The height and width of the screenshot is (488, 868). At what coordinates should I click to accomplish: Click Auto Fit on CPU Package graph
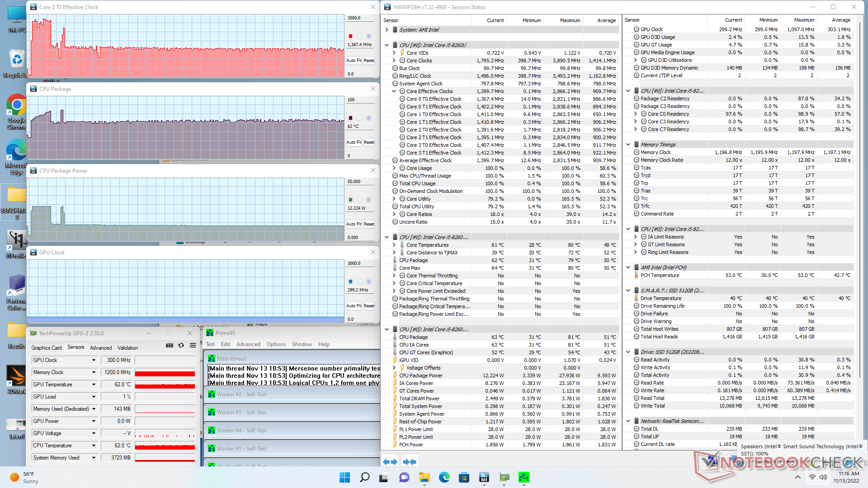[354, 142]
